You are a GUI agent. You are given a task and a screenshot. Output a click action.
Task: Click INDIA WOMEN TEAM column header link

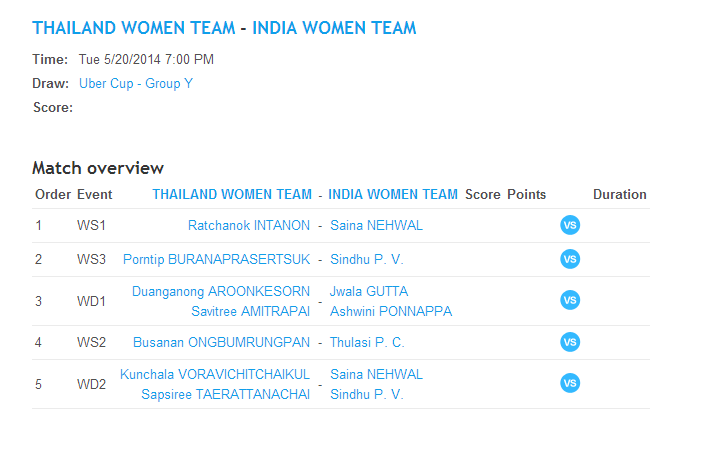click(x=393, y=195)
